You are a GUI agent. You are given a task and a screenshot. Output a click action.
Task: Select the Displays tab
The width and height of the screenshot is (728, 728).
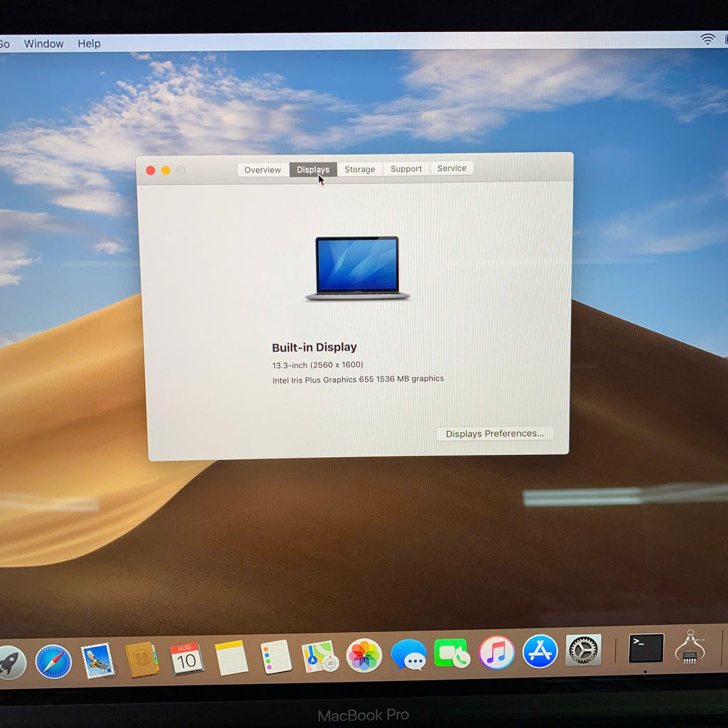[x=313, y=169]
